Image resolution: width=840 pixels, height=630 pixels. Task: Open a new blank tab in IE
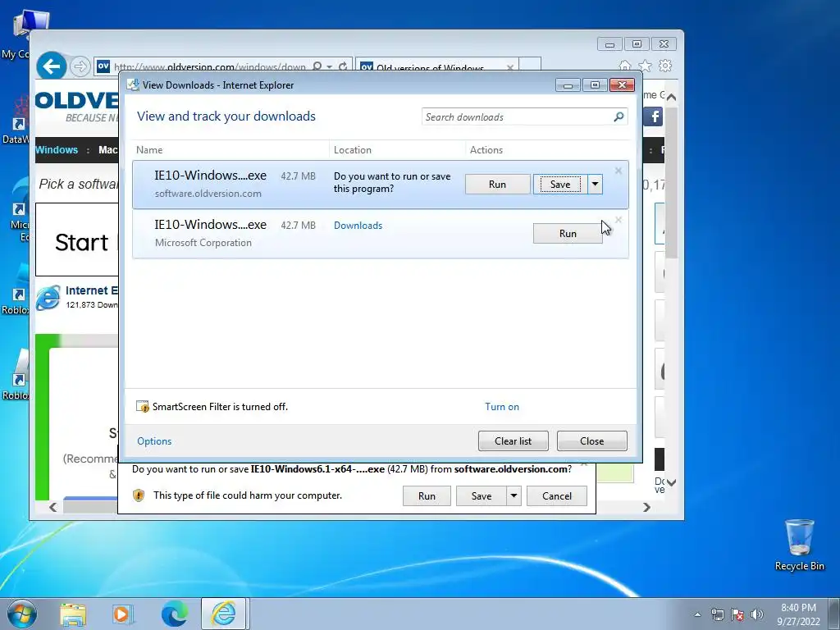pos(530,65)
